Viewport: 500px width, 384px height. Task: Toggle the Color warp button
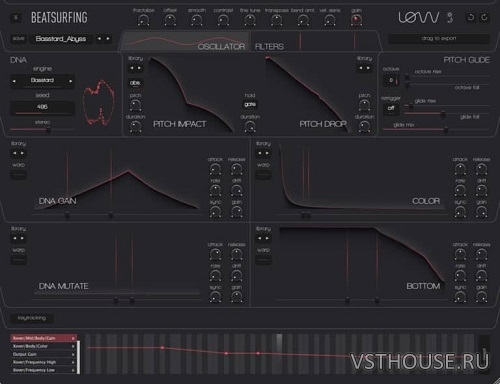pyautogui.click(x=263, y=175)
